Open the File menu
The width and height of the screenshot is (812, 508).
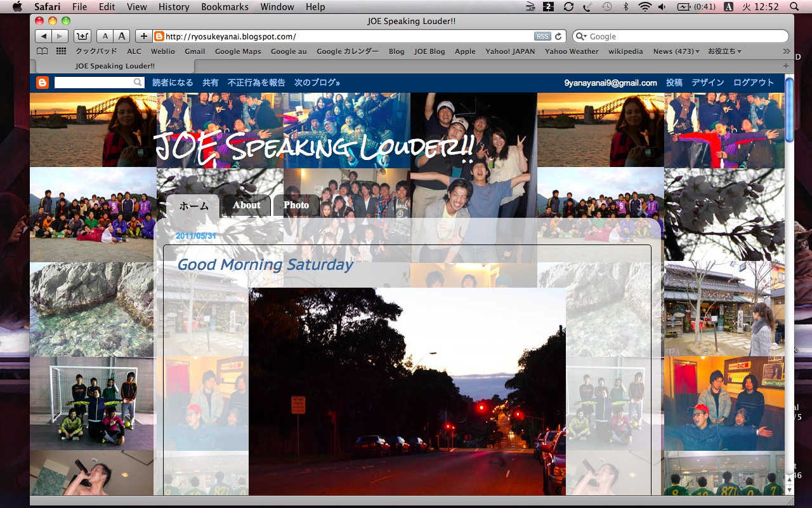tap(79, 6)
